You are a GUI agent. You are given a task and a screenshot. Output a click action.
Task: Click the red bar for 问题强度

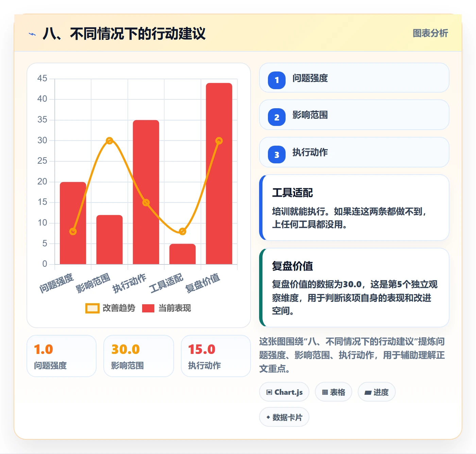pyautogui.click(x=73, y=223)
